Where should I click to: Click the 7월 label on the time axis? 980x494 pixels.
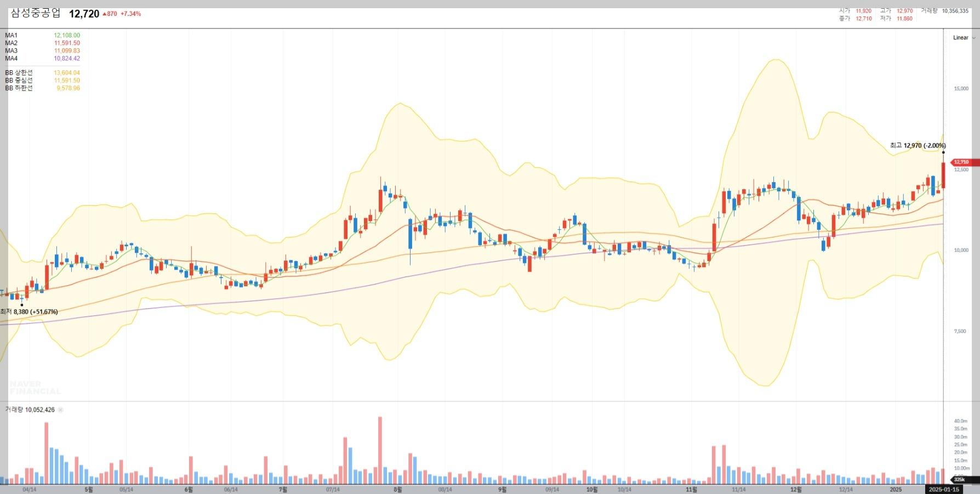coord(283,490)
